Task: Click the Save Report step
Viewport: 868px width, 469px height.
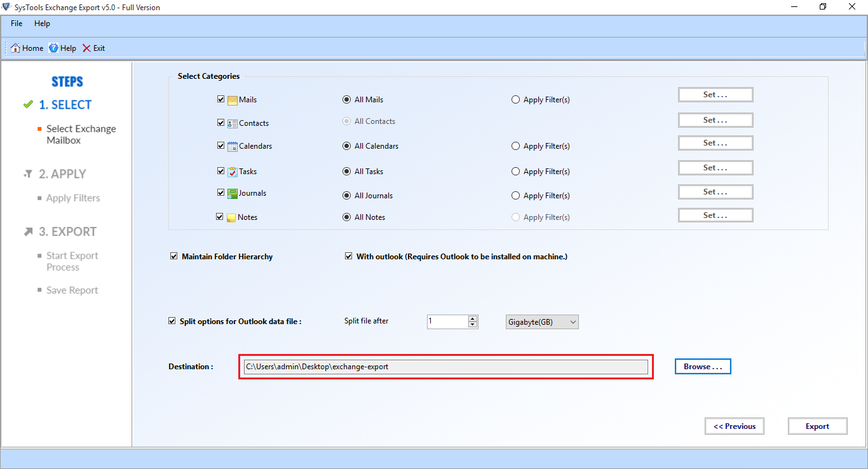Action: pos(72,290)
